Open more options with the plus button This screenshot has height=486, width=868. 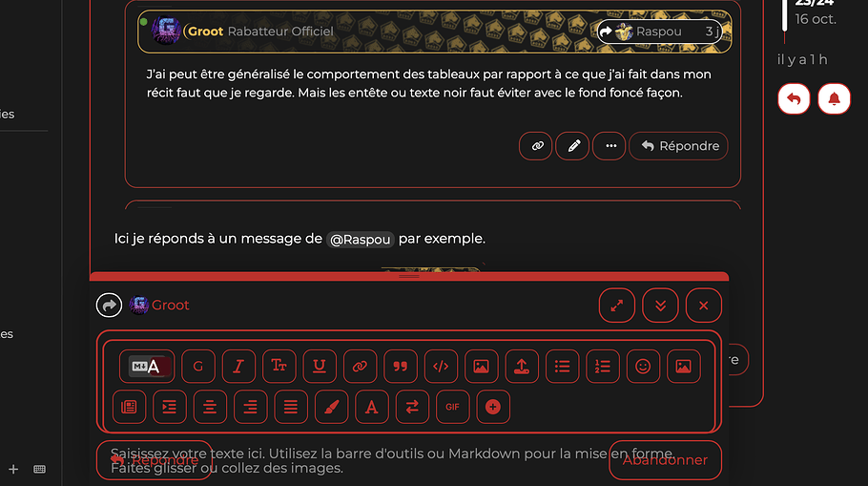point(493,408)
